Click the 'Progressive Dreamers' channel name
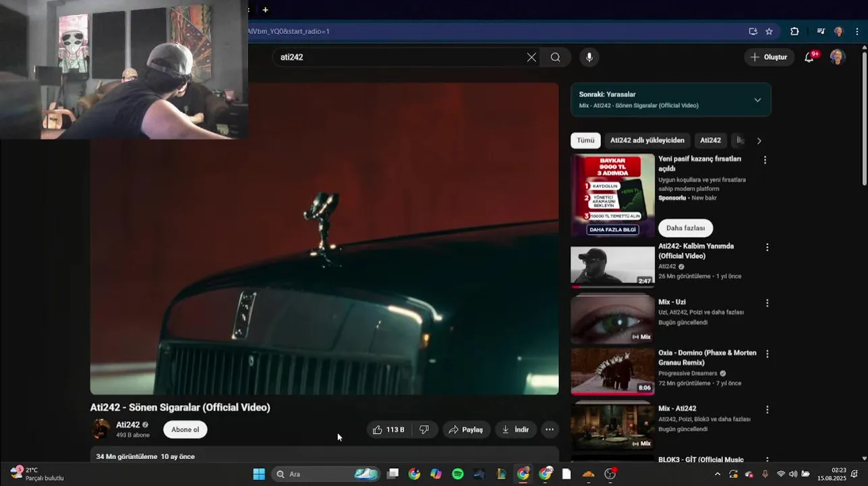 688,373
